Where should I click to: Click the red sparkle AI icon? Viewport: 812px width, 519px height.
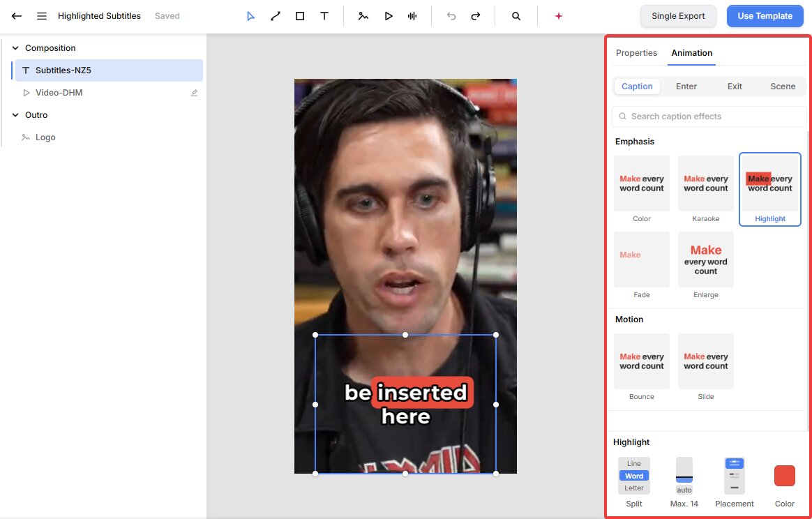coord(559,16)
